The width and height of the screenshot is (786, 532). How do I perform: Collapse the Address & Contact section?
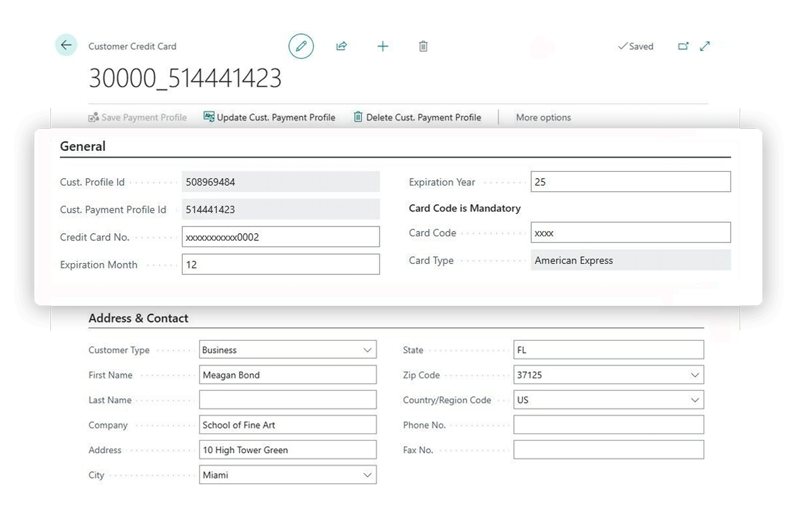pos(138,318)
